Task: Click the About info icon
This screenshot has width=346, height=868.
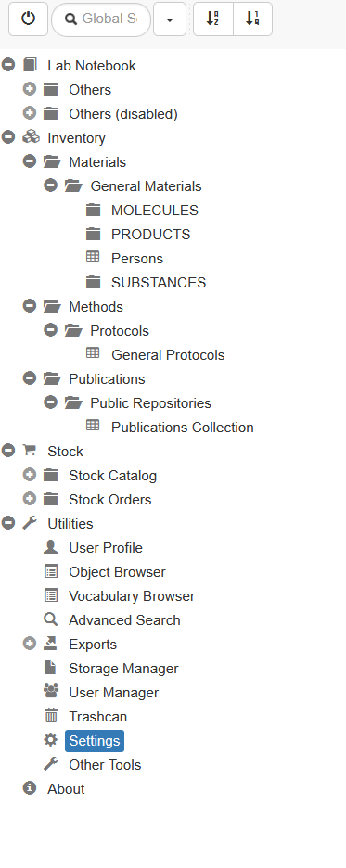Action: tap(30, 787)
